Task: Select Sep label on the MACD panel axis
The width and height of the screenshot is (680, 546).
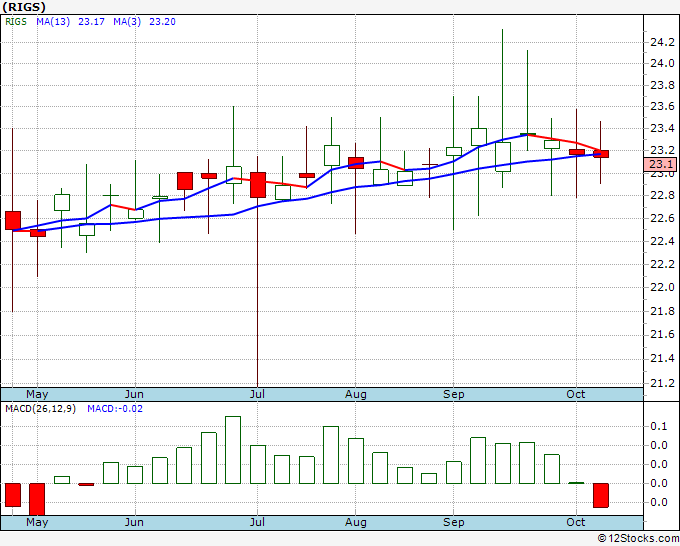Action: [x=454, y=522]
